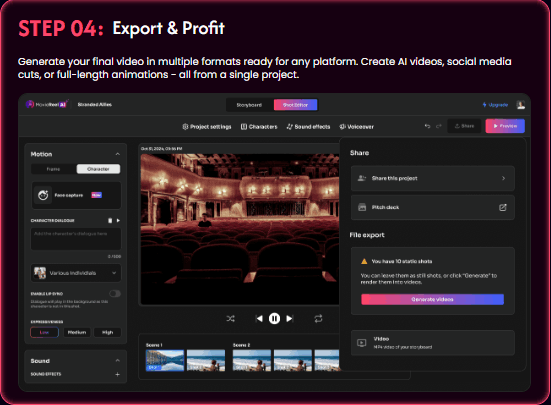
Task: Open Share this project option
Action: point(433,178)
